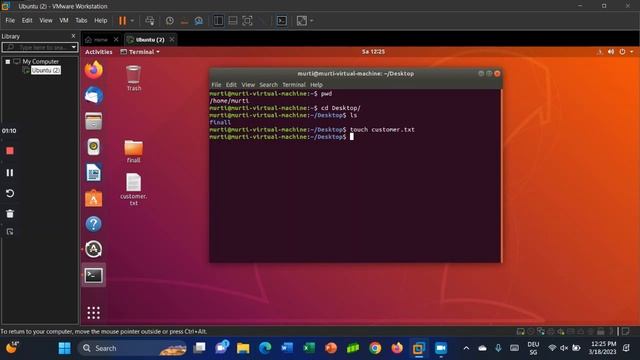Click the Terminal icon in the dock
640x360 pixels.
pos(93,276)
